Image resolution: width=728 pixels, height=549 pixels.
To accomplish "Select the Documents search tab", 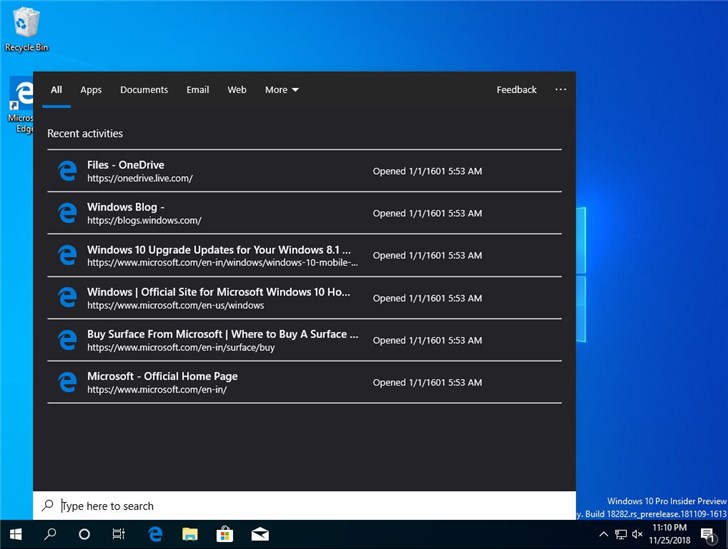I will click(144, 90).
